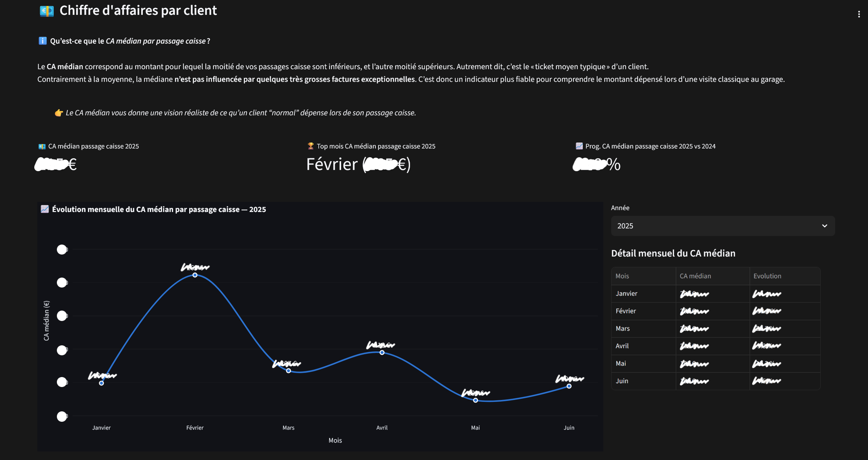Open the three-dot app menu

point(858,14)
